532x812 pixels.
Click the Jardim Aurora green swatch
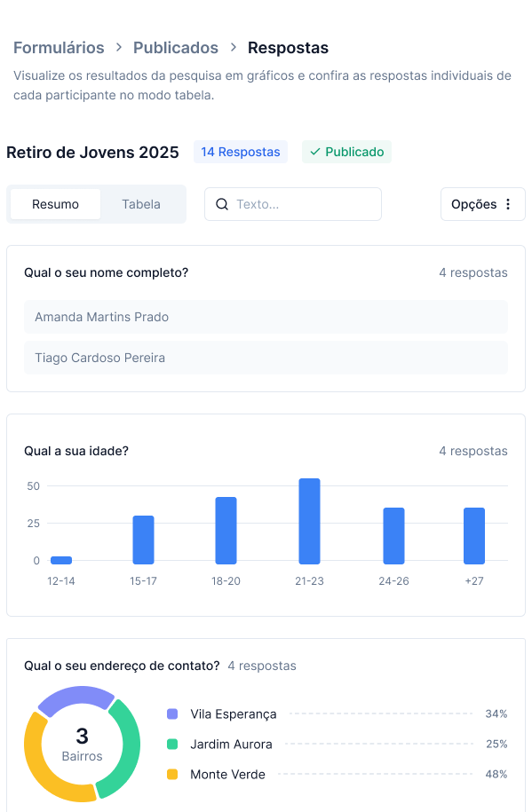172,745
